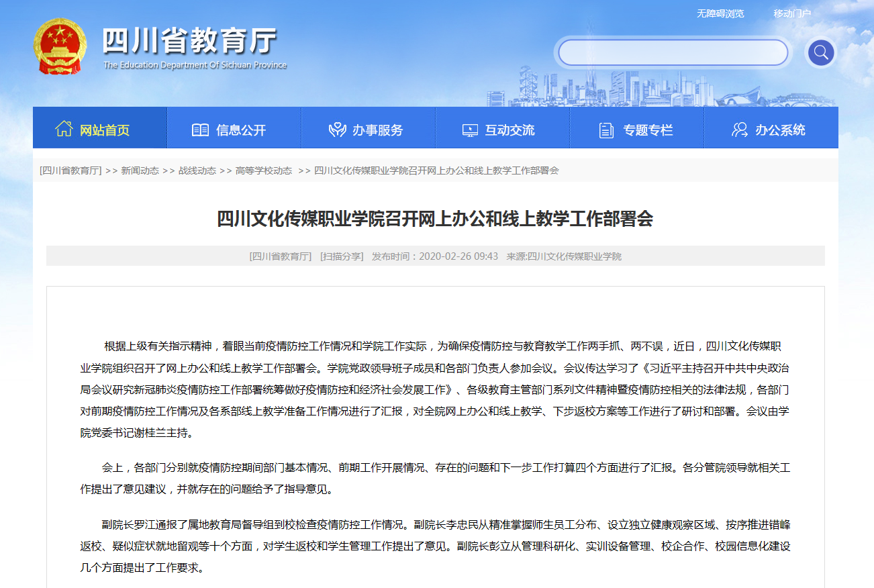Screen dimensions: 874x588
Task: Click the 无障碍浏览 accessibility link
Action: 720,13
